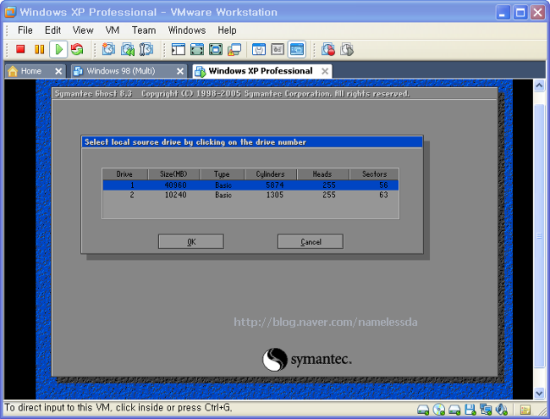The height and width of the screenshot is (419, 550).
Task: Click the floppy drive status icon
Action: pyautogui.click(x=470, y=410)
